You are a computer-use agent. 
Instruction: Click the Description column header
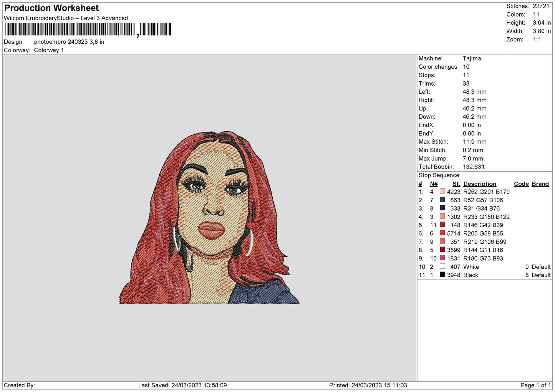pyautogui.click(x=480, y=184)
